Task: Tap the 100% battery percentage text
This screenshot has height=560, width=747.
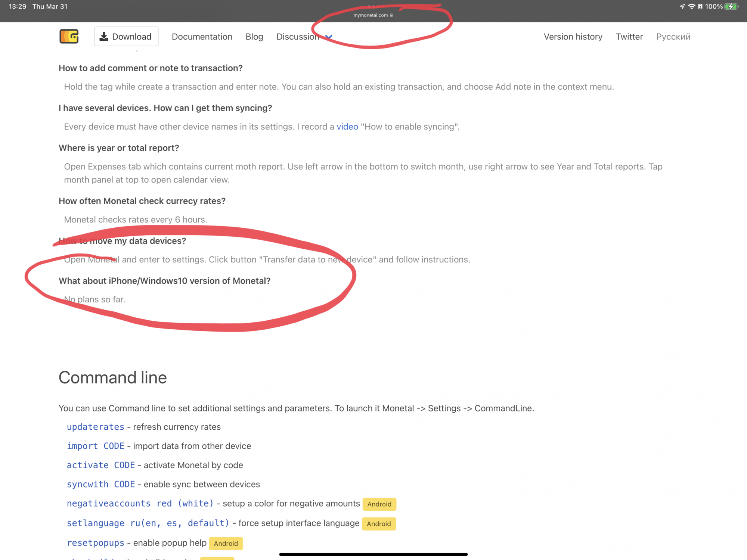Action: click(714, 6)
